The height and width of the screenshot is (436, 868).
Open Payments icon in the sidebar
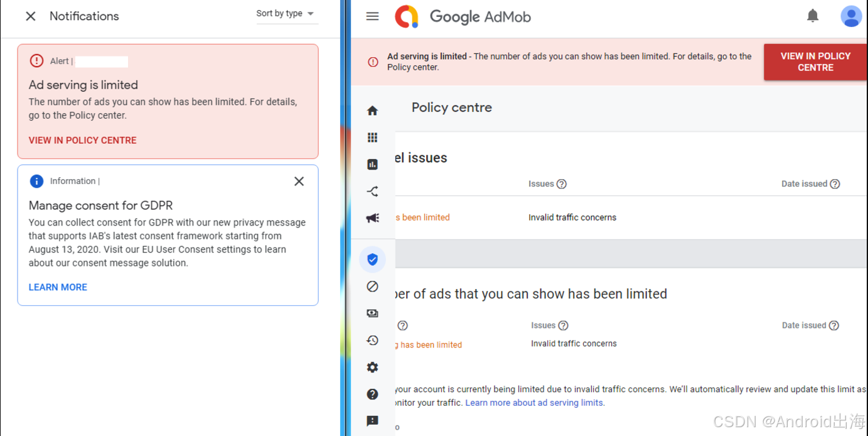(x=372, y=313)
